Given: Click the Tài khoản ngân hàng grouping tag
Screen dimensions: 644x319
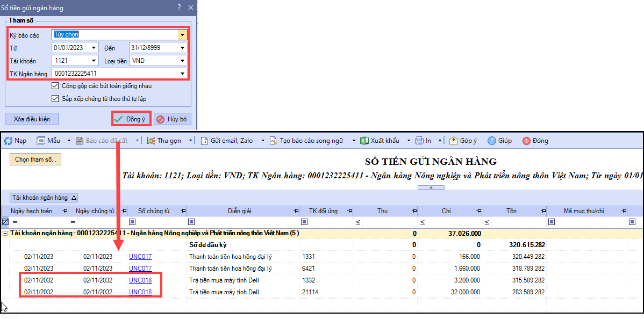Looking at the screenshot, I should coord(45,197).
